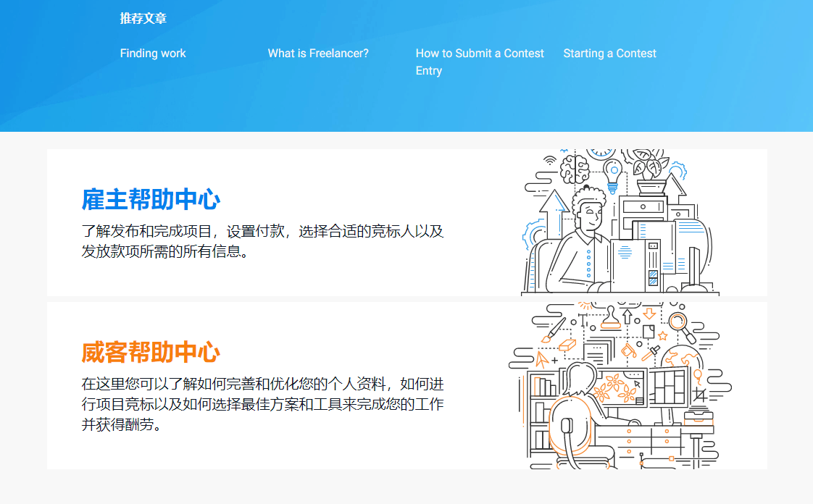
Task: Click the orange arrow cursor icon
Action: (541, 358)
